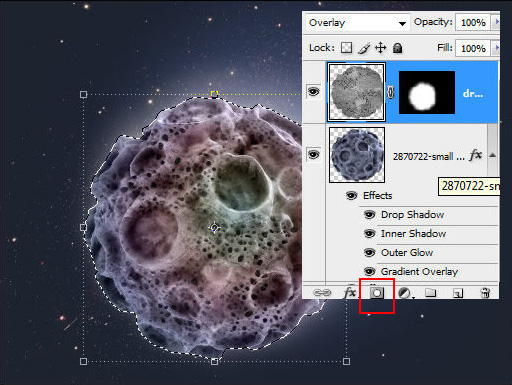Hide the 2870722-small layer
This screenshot has width=512, height=385.
(x=313, y=154)
